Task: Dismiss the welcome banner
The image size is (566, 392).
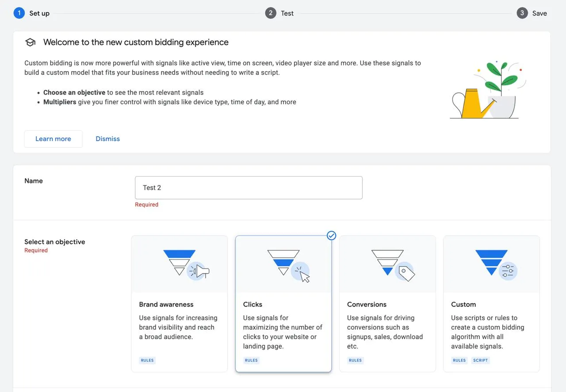Action: 108,139
